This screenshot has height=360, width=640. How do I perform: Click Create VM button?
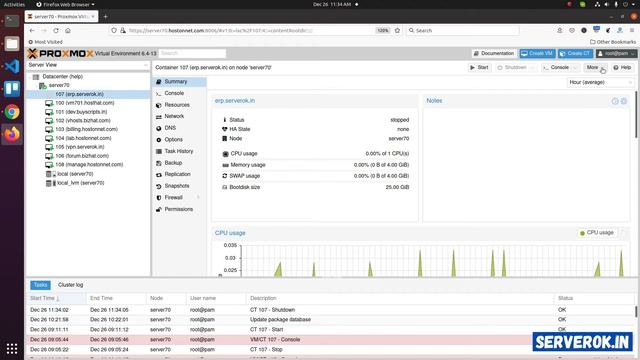click(537, 53)
